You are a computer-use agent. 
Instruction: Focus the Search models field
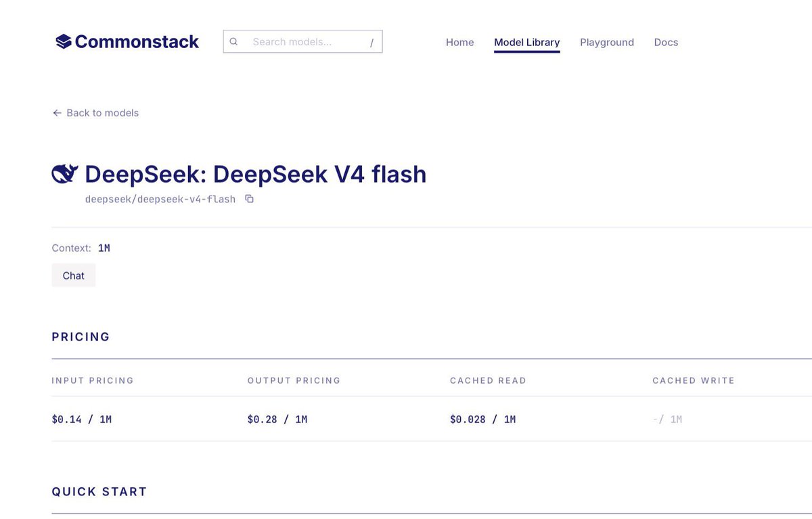pyautogui.click(x=302, y=42)
